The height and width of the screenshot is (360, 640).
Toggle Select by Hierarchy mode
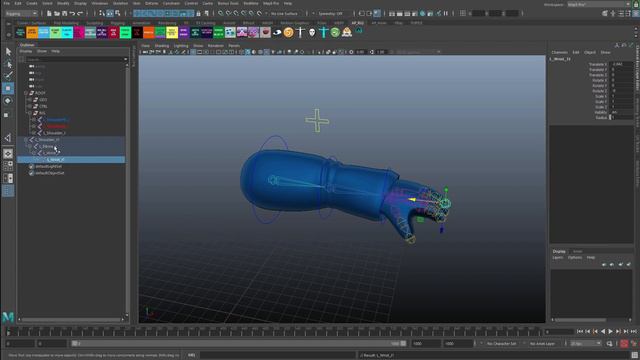coord(102,13)
